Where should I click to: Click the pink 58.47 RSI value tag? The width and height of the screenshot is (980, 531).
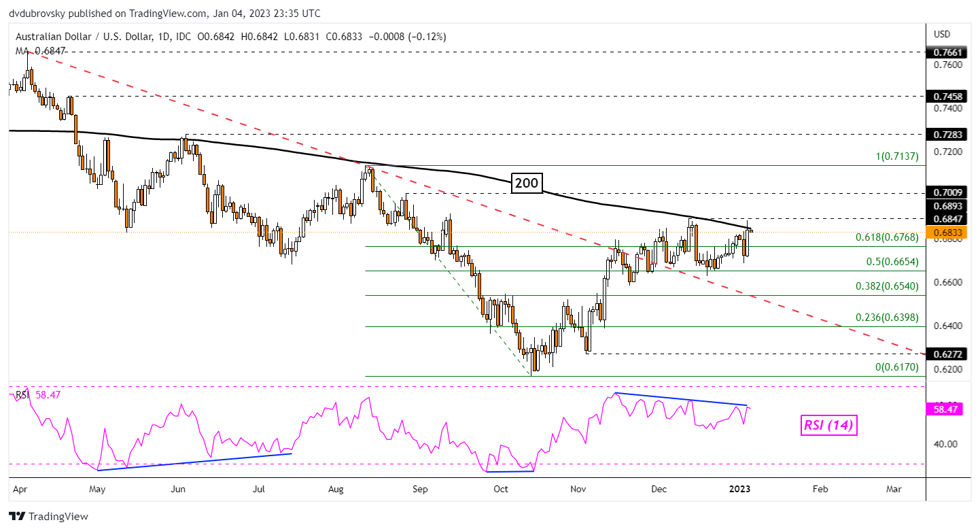click(x=945, y=409)
